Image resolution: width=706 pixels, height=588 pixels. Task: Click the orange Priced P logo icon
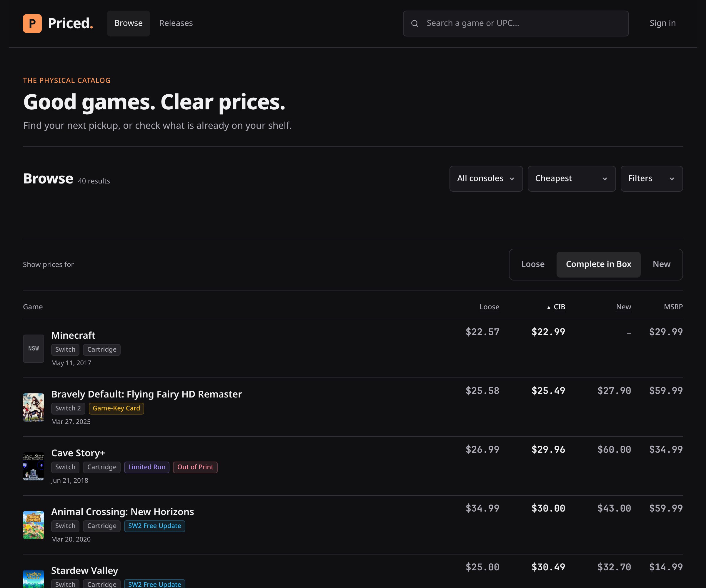(32, 23)
